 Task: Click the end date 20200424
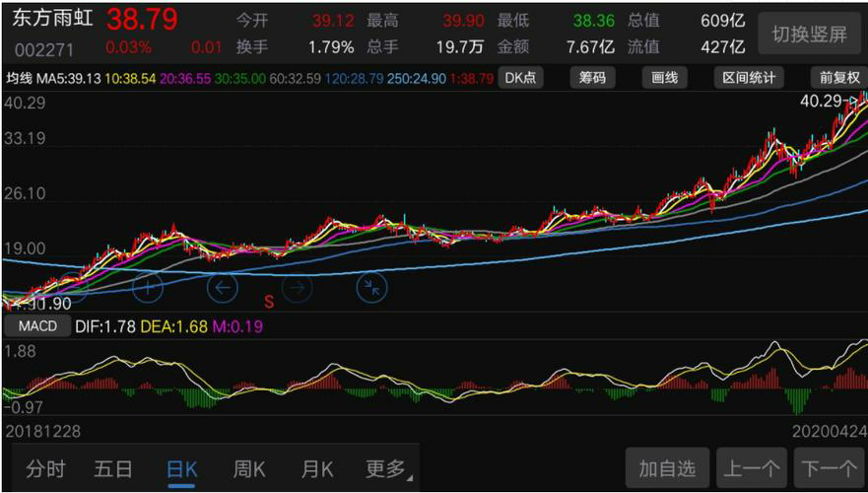[830, 432]
